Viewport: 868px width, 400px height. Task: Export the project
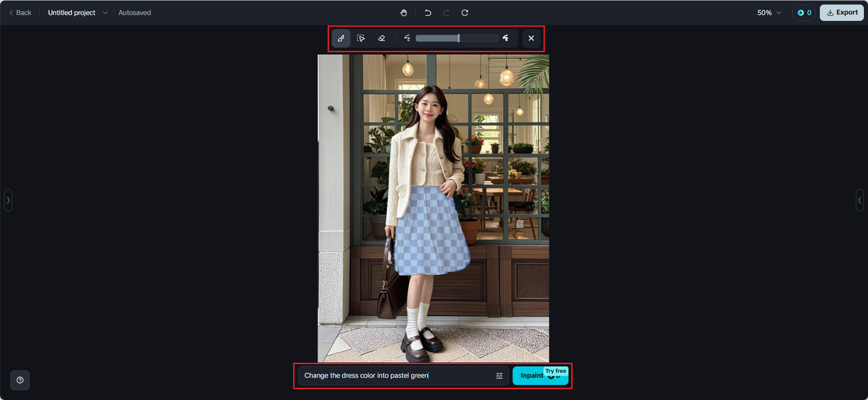(x=842, y=13)
